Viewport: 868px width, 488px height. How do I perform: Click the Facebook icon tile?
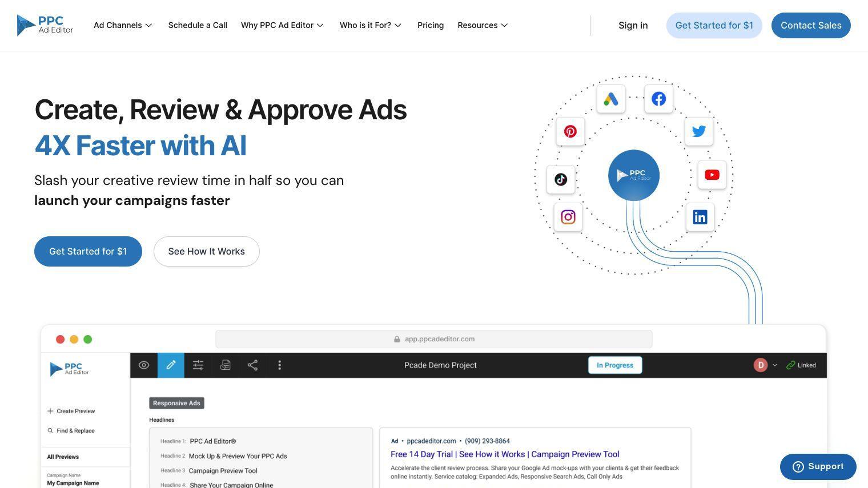click(x=658, y=99)
